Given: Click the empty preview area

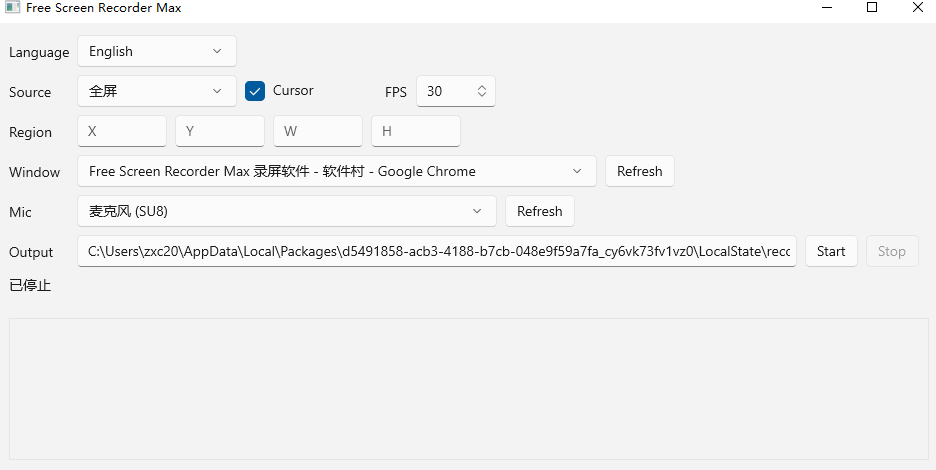Looking at the screenshot, I should 468,388.
